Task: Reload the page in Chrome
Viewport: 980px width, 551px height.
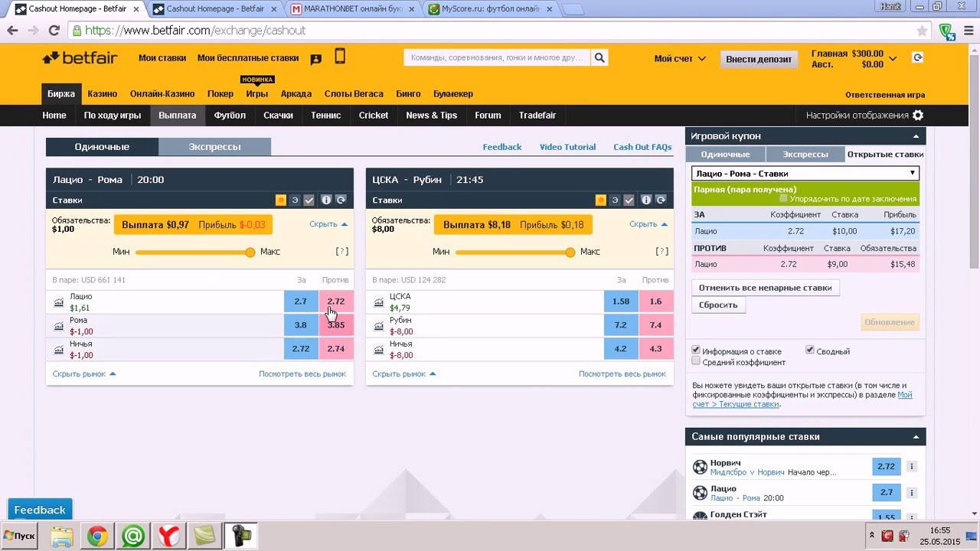Action: tap(54, 31)
